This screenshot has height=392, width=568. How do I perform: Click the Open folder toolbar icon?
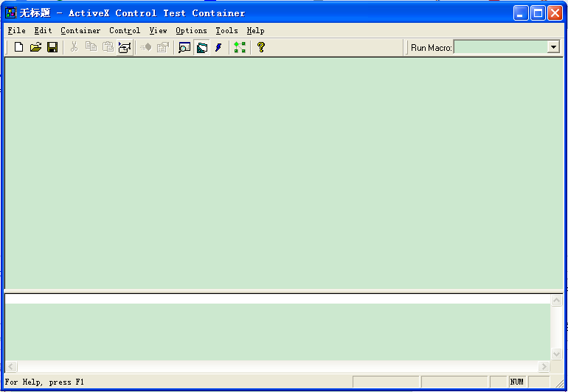pyautogui.click(x=35, y=47)
